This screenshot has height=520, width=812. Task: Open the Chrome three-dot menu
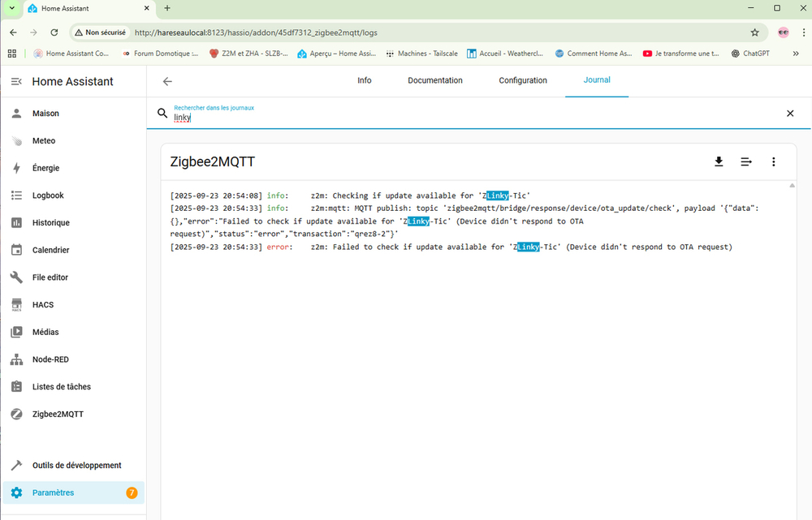click(804, 32)
